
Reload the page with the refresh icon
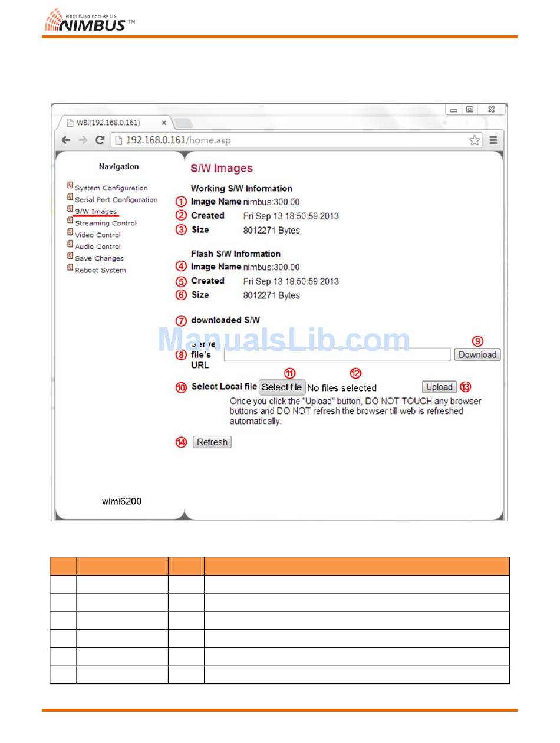tap(100, 140)
